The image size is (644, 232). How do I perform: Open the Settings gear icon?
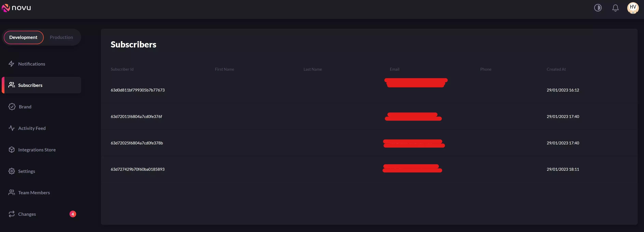tap(11, 171)
